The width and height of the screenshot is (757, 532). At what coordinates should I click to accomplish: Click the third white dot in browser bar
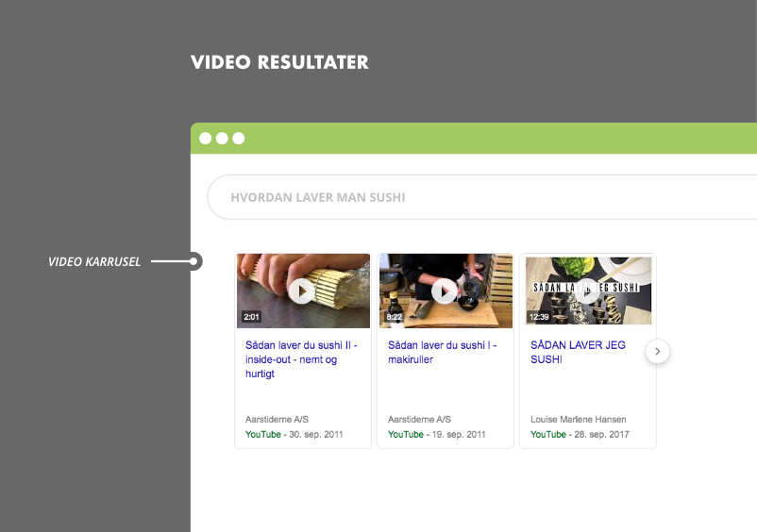point(239,139)
